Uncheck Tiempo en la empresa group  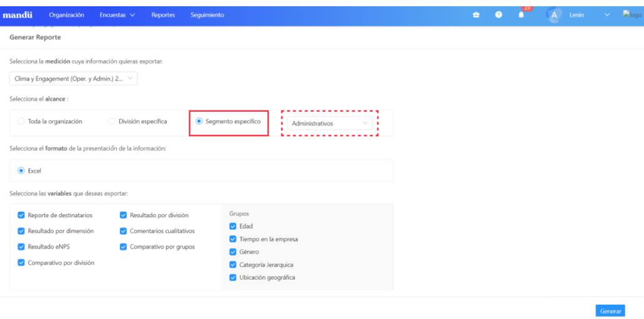pyautogui.click(x=233, y=239)
